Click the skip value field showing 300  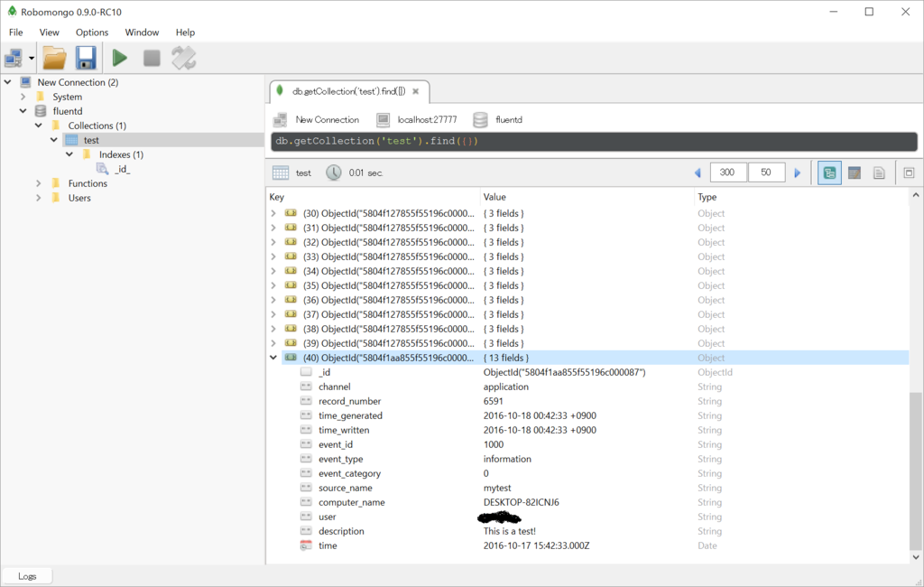click(x=727, y=172)
